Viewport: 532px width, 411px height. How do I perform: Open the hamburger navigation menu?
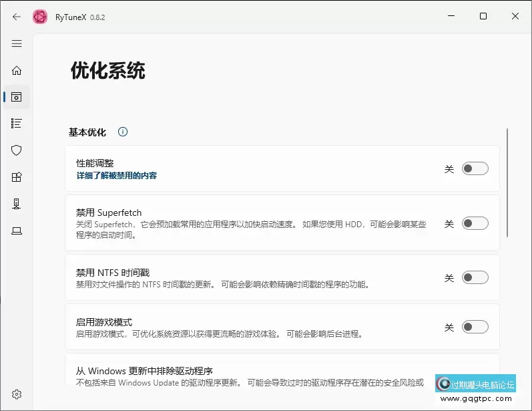pos(17,43)
